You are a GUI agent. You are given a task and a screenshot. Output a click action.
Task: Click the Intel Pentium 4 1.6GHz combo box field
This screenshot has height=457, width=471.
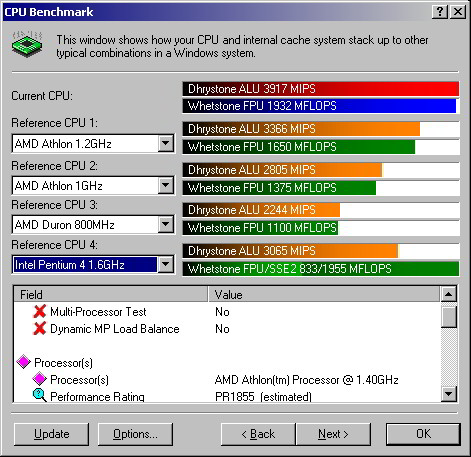point(93,265)
